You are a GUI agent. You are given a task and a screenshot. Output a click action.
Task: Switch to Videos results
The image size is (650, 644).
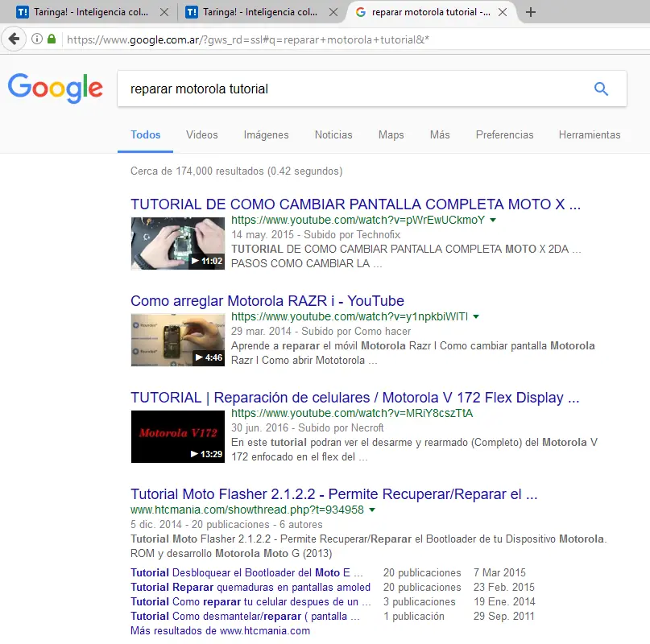tap(202, 135)
